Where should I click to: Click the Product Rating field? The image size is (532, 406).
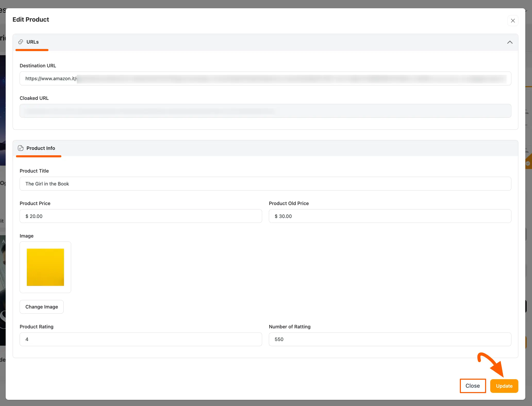pos(141,339)
